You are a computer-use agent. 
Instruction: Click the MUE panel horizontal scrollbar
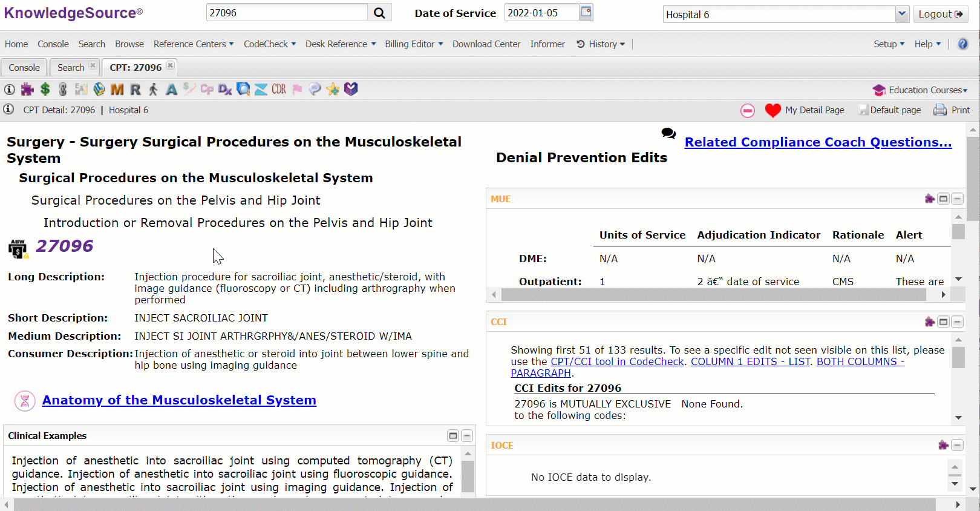714,295
